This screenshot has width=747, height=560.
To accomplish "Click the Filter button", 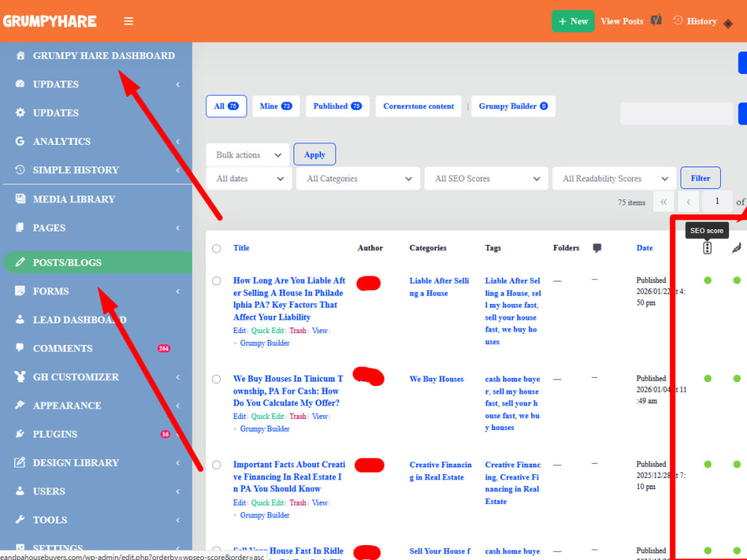I will pyautogui.click(x=701, y=178).
